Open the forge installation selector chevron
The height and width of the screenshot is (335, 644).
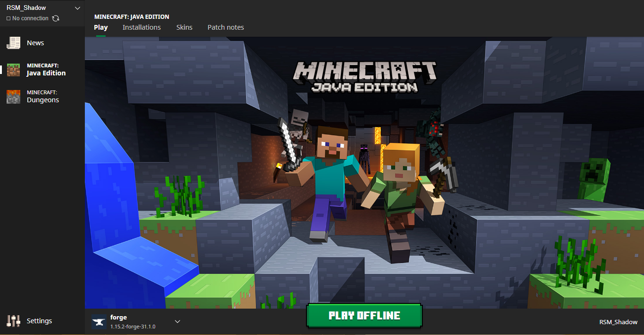pyautogui.click(x=178, y=321)
